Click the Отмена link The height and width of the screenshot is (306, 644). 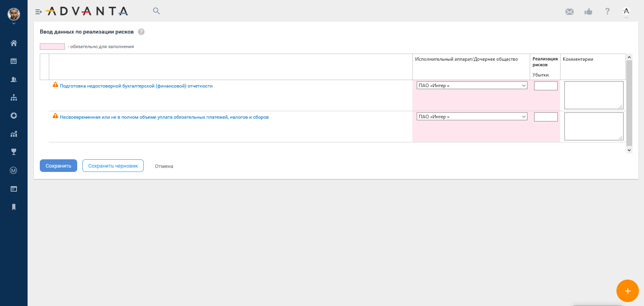[164, 166]
